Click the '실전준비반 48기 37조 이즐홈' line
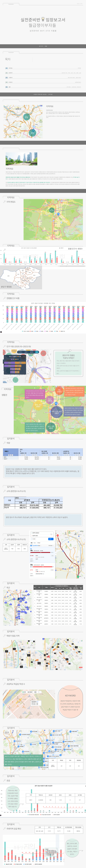Image resolution: width=86 pixels, height=868 pixels. click(x=43, y=31)
